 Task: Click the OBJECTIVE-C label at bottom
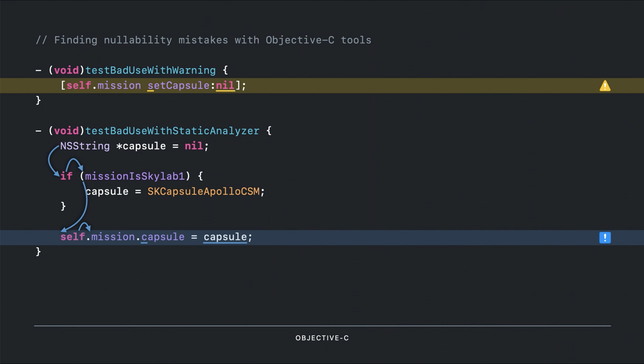pyautogui.click(x=322, y=338)
